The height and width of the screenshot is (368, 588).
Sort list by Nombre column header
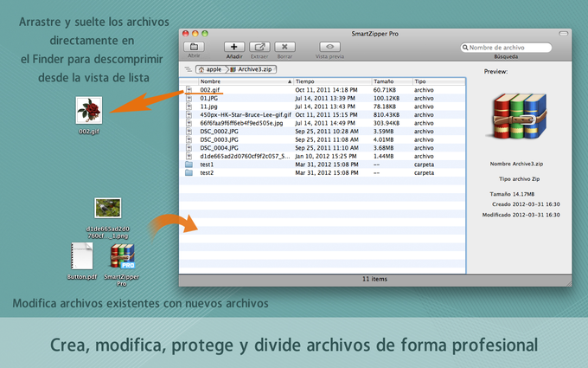coord(246,81)
